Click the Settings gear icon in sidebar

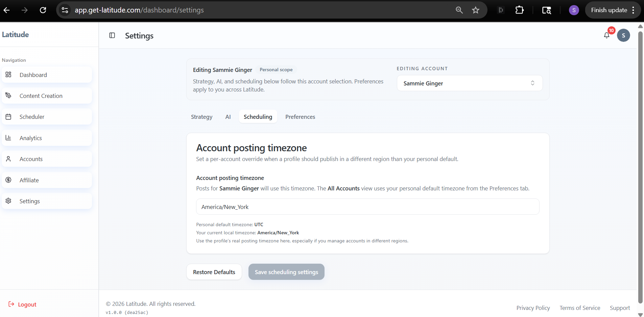[x=8, y=201]
